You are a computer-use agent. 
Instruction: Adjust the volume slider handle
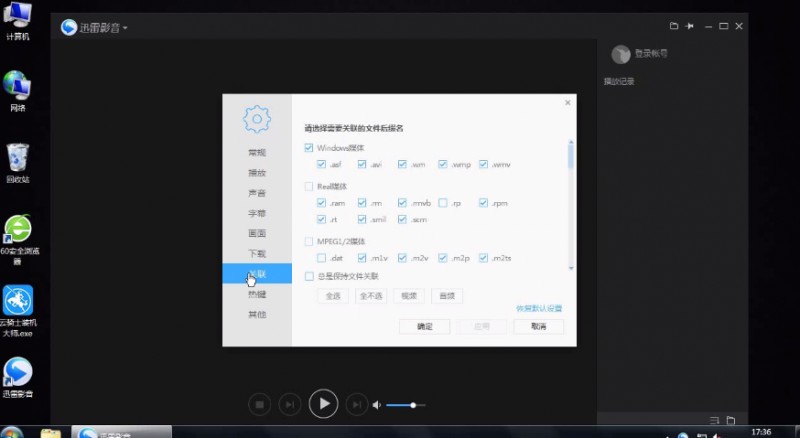point(413,405)
